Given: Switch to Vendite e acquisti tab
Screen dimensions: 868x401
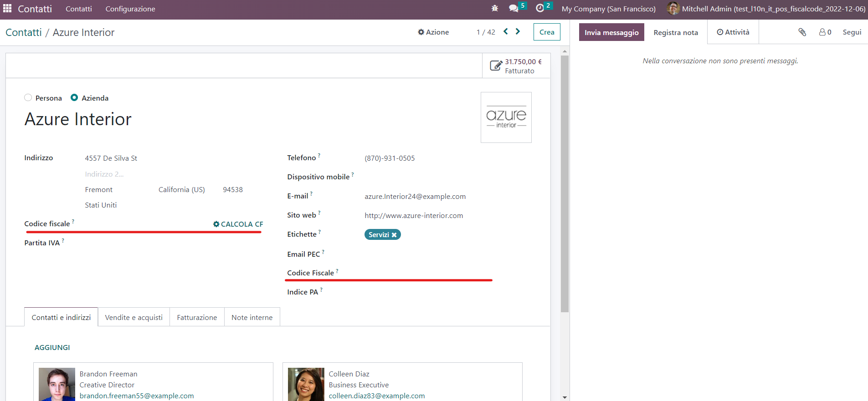Looking at the screenshot, I should click(x=134, y=317).
